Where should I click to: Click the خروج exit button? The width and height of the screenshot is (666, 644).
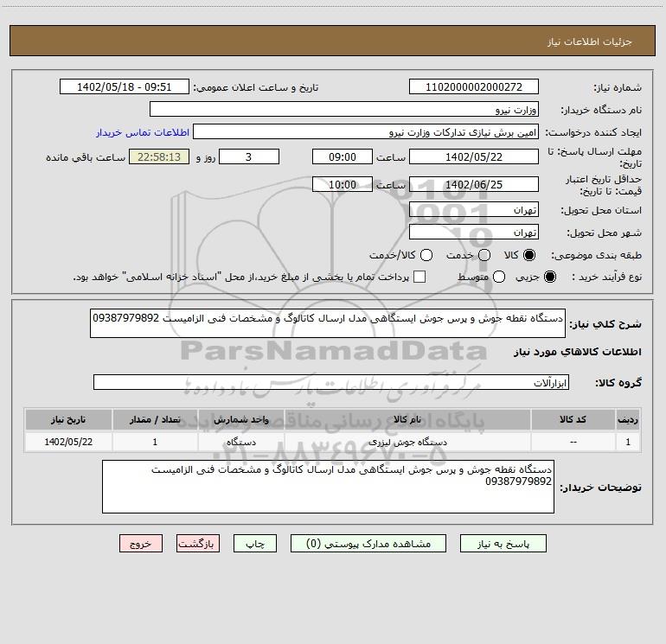tap(141, 544)
